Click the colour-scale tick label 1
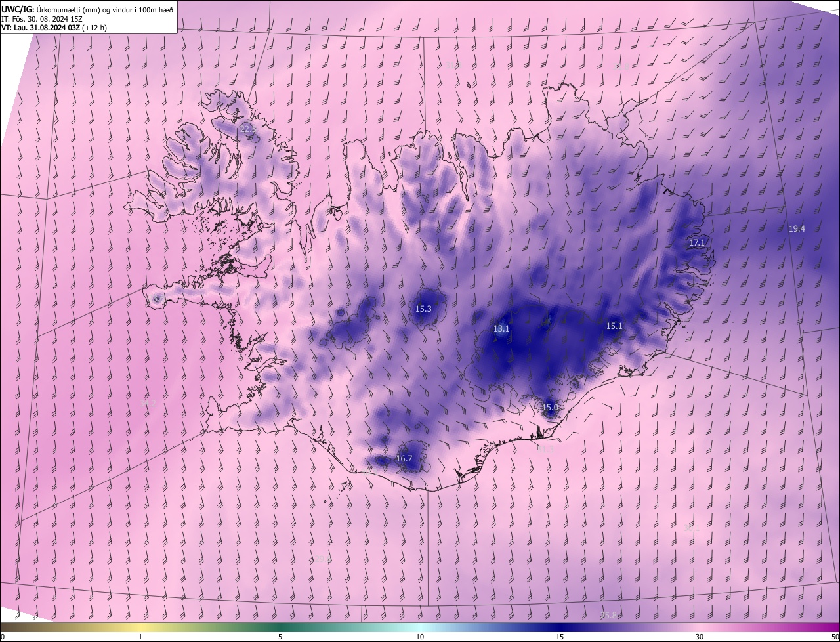840x642 pixels. [x=140, y=637]
